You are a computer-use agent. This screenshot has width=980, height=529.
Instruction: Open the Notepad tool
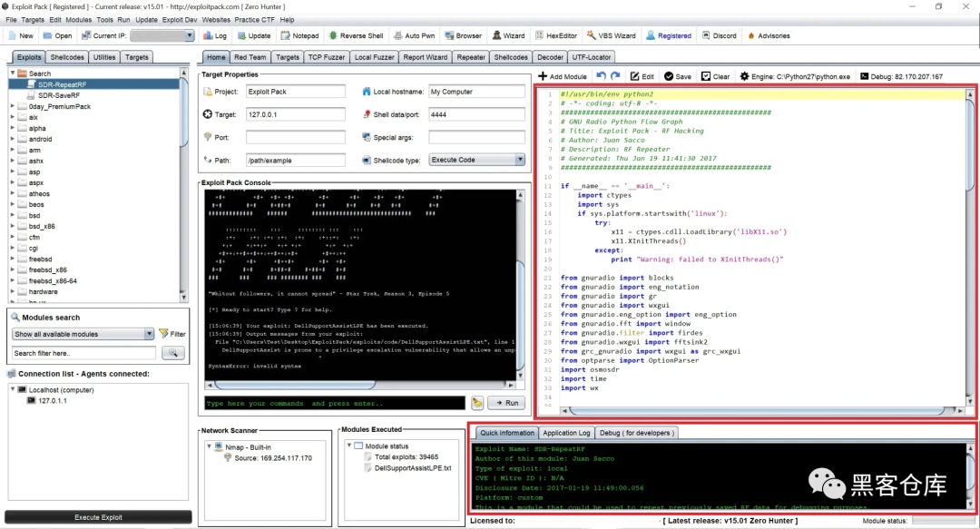tap(299, 35)
